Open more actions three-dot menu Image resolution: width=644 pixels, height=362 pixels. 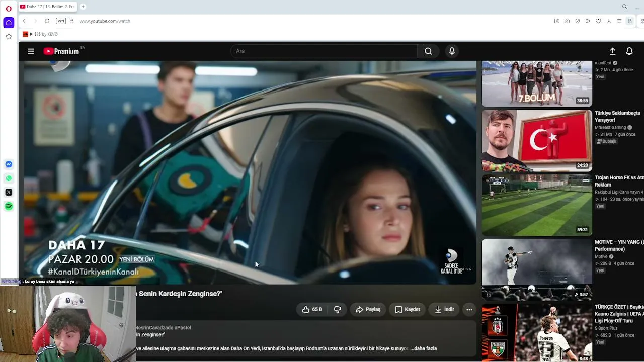(469, 310)
